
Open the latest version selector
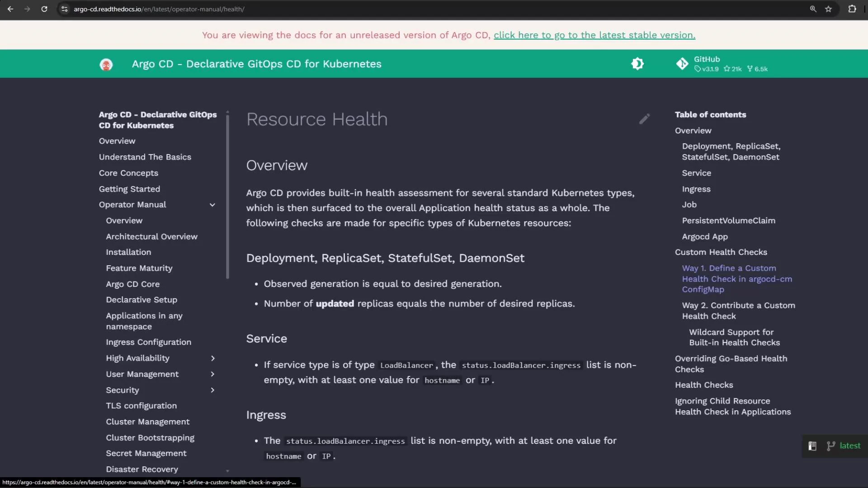point(850,446)
